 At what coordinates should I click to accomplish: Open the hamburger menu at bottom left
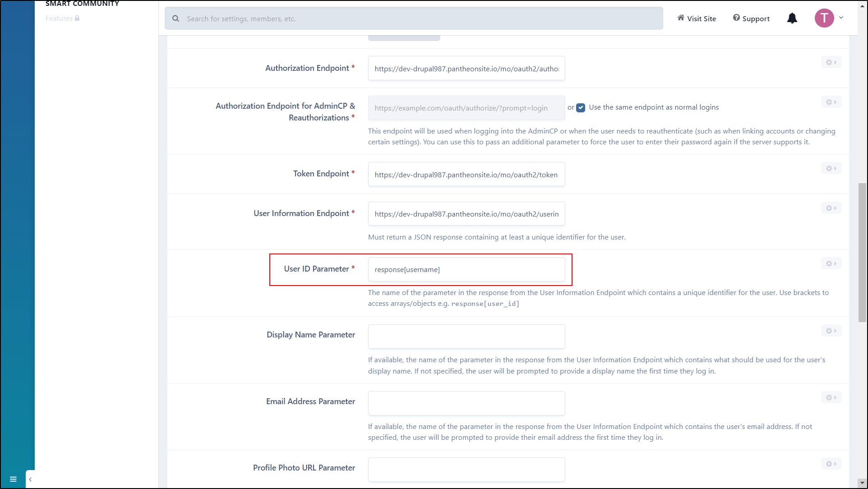tap(13, 479)
